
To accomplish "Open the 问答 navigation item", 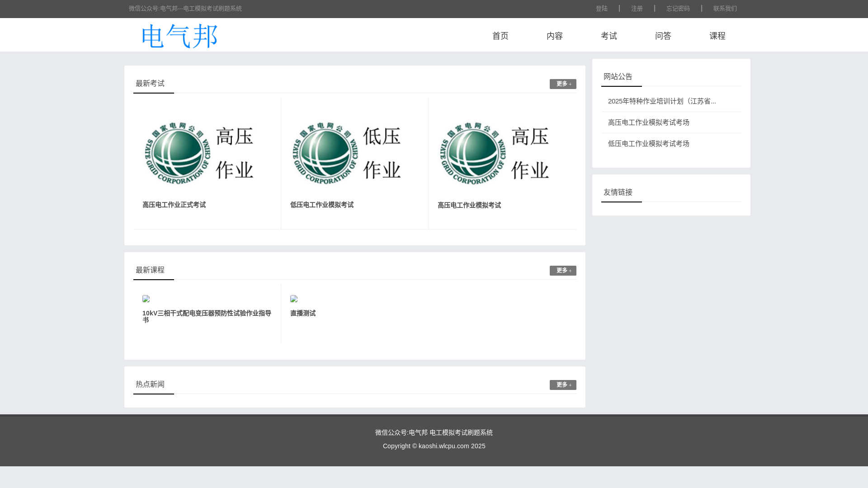I will (663, 36).
